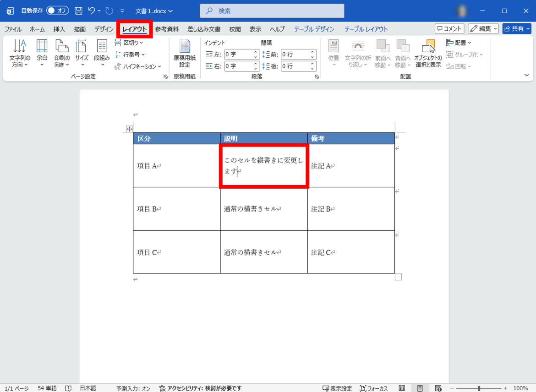Switch to the テーブル レイアウト tab
The image size is (536, 392).
(x=366, y=29)
